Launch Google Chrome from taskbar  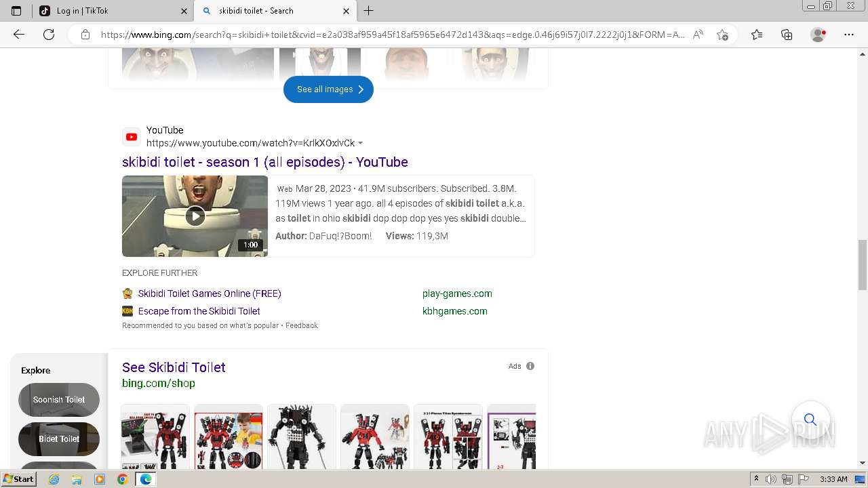click(122, 479)
